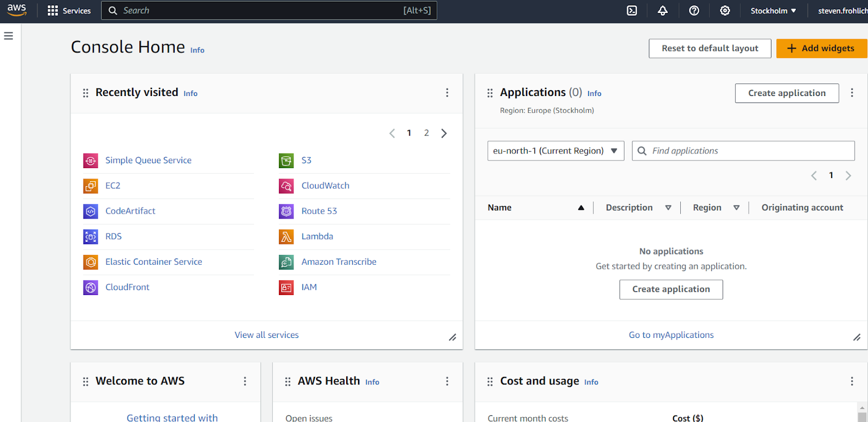Click the Recently visited resize corner
The width and height of the screenshot is (868, 422).
[452, 337]
